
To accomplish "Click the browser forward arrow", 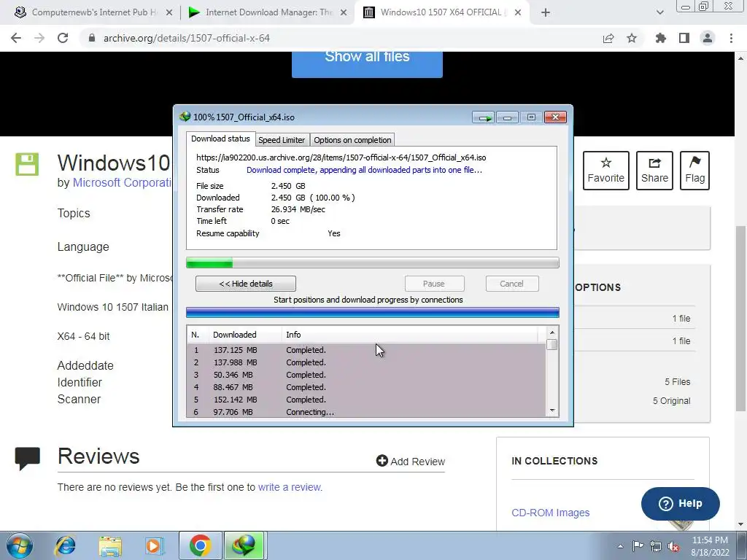I will (39, 38).
